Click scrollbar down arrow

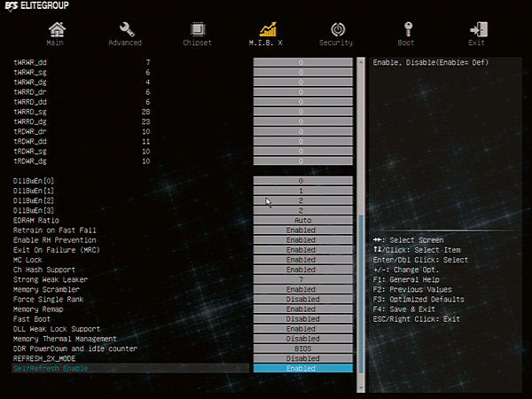[361, 387]
